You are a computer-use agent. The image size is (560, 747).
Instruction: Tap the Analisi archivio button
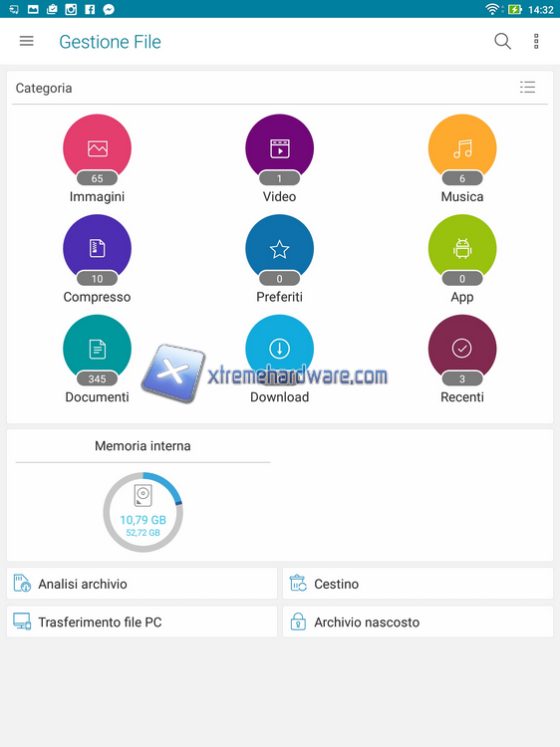(x=142, y=583)
